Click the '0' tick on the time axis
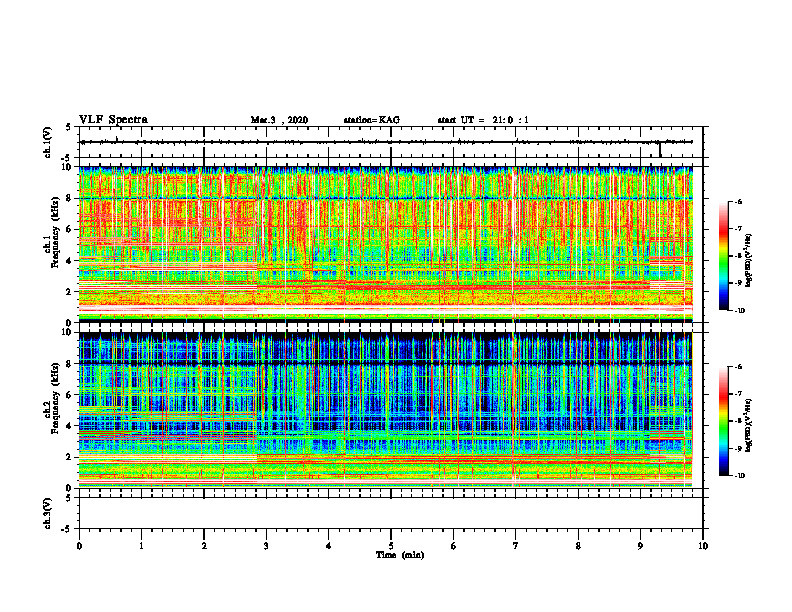The image size is (792, 612). click(x=79, y=546)
